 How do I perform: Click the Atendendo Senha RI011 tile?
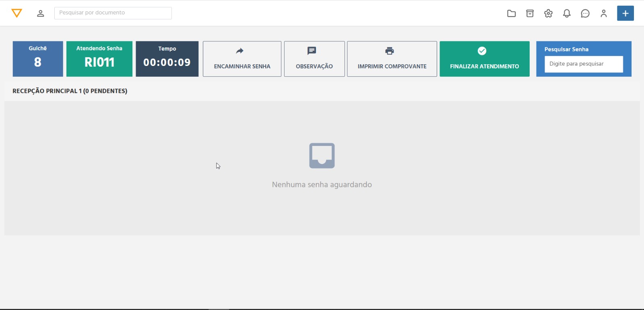pos(99,59)
